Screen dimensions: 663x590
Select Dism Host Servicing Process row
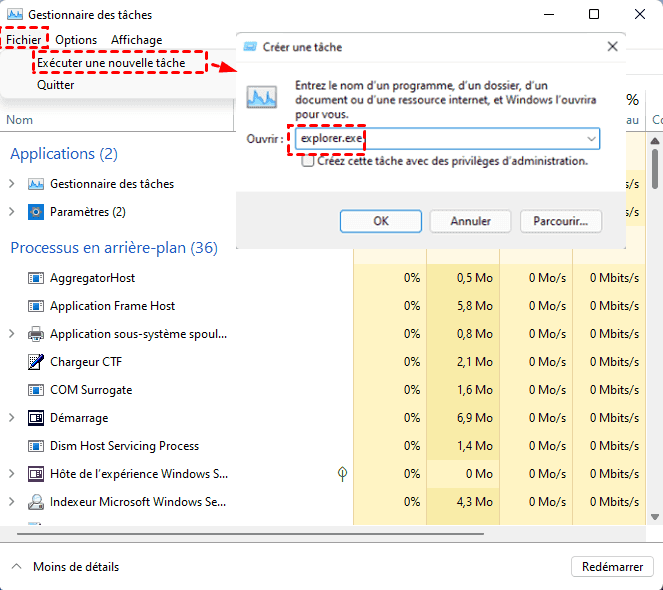pyautogui.click(x=124, y=446)
